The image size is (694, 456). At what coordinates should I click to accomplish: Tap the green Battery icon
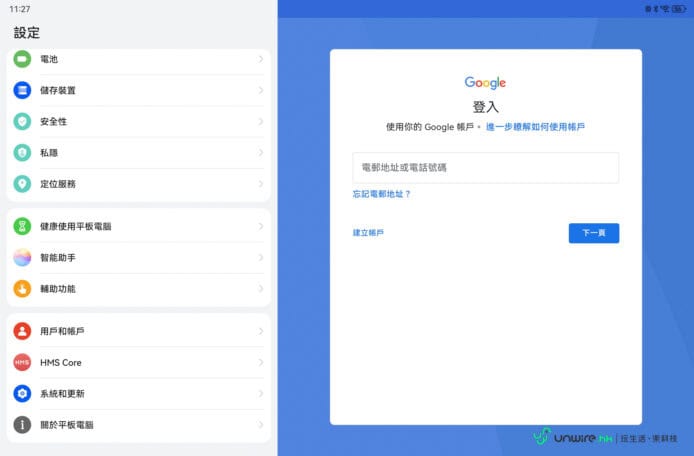click(22, 59)
